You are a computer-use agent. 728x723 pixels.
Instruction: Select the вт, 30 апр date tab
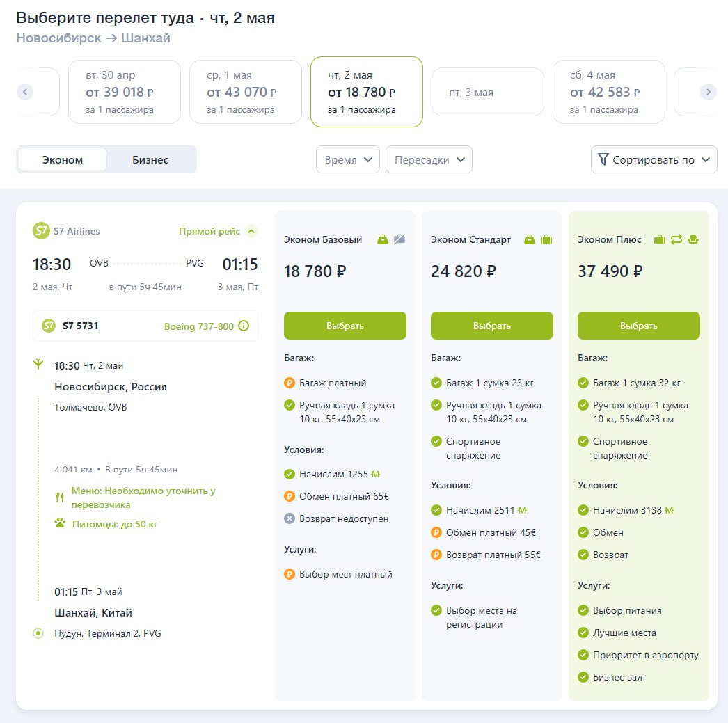click(125, 92)
